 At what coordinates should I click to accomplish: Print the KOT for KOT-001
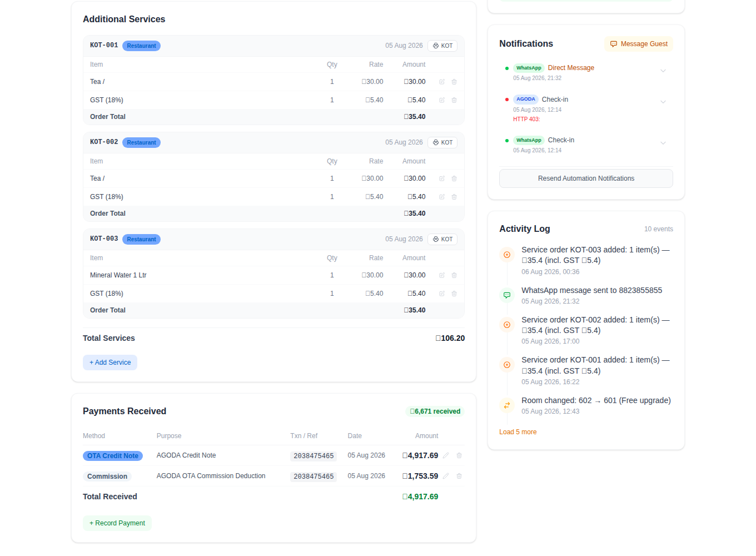[x=442, y=46]
